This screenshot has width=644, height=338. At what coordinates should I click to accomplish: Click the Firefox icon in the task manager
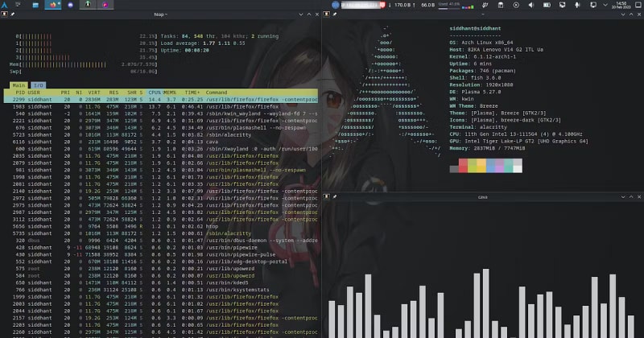[55, 5]
